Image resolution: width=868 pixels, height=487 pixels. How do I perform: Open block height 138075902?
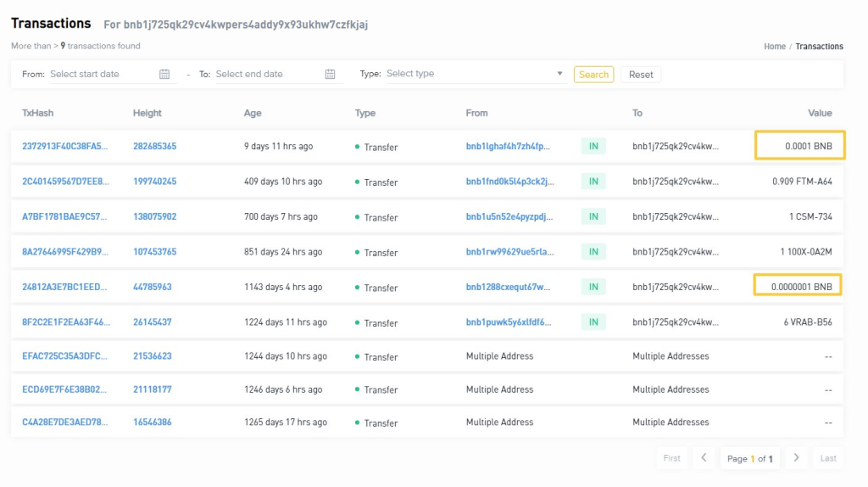(x=154, y=216)
